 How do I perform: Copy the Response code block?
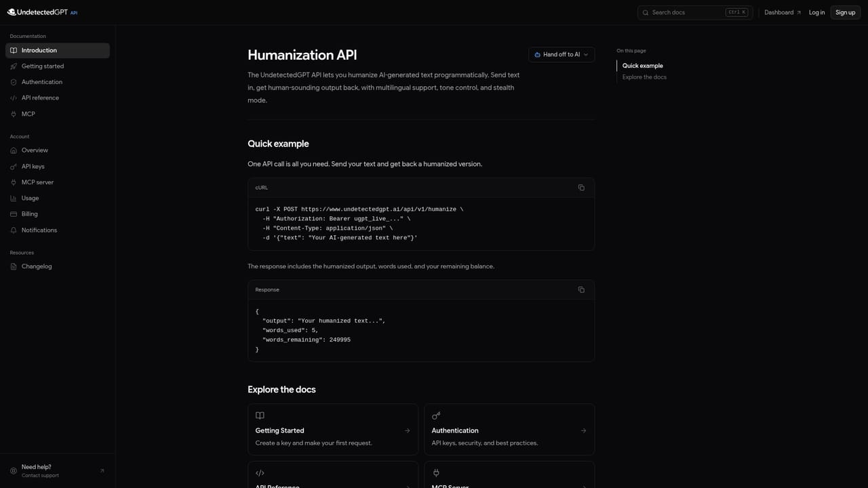[x=581, y=290]
